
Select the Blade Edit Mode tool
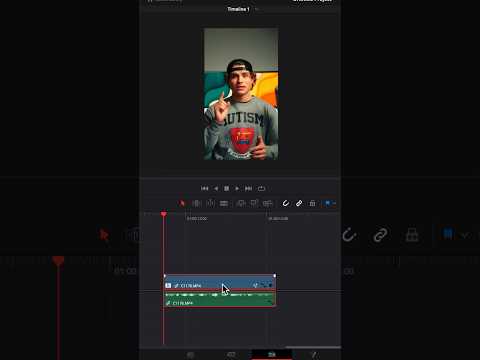point(224,203)
